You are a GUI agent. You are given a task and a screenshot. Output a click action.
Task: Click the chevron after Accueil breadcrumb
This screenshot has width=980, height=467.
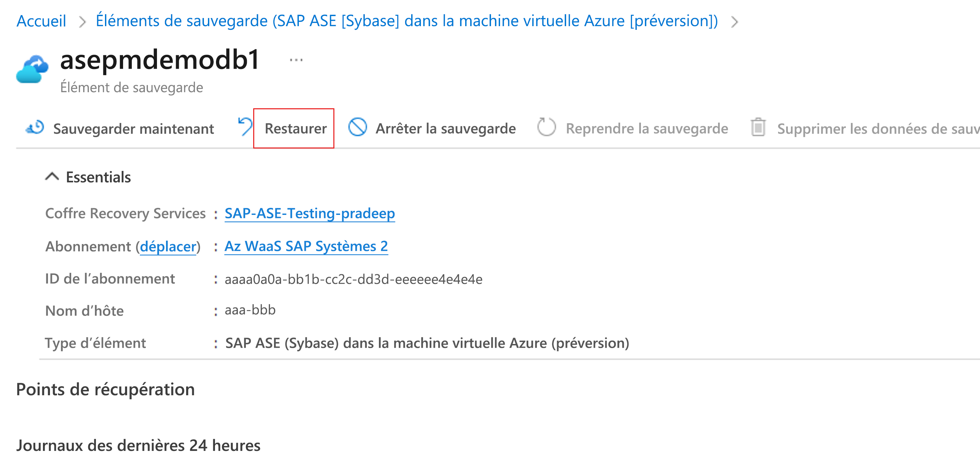82,22
